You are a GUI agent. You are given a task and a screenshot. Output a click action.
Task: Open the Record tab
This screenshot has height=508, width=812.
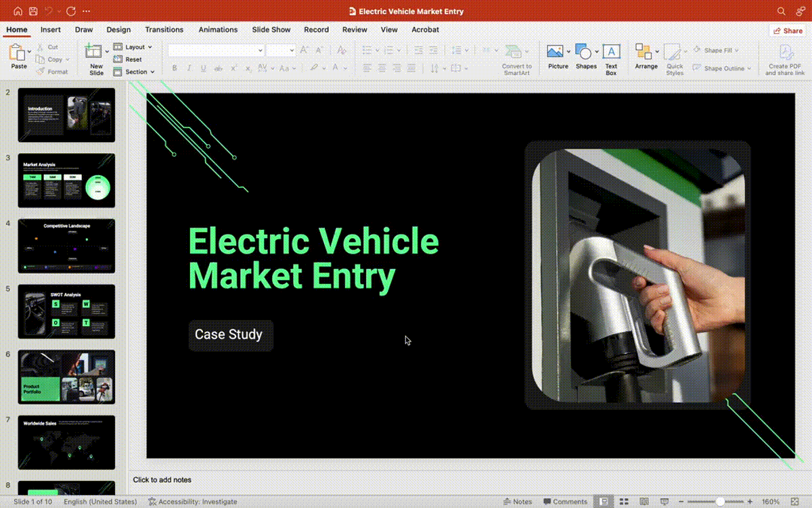[x=316, y=30]
